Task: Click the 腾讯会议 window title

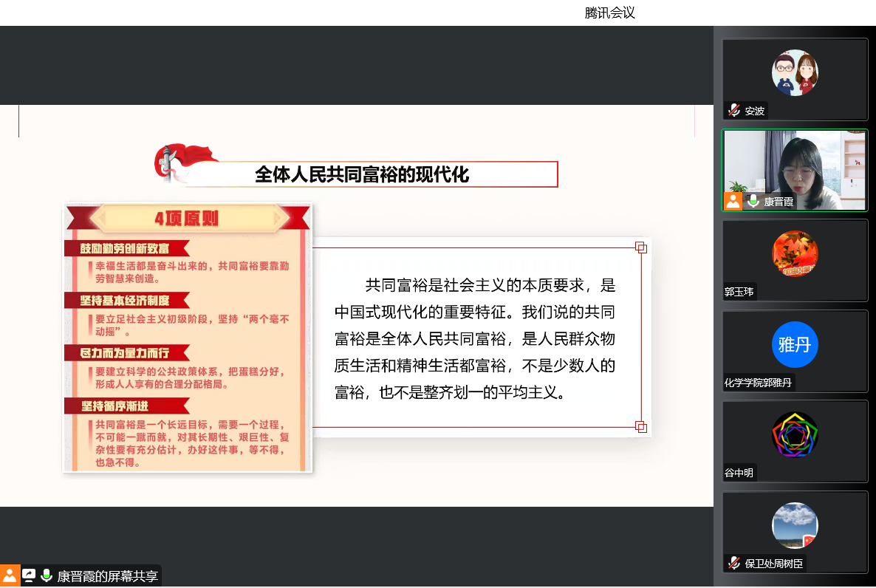Action: point(609,13)
